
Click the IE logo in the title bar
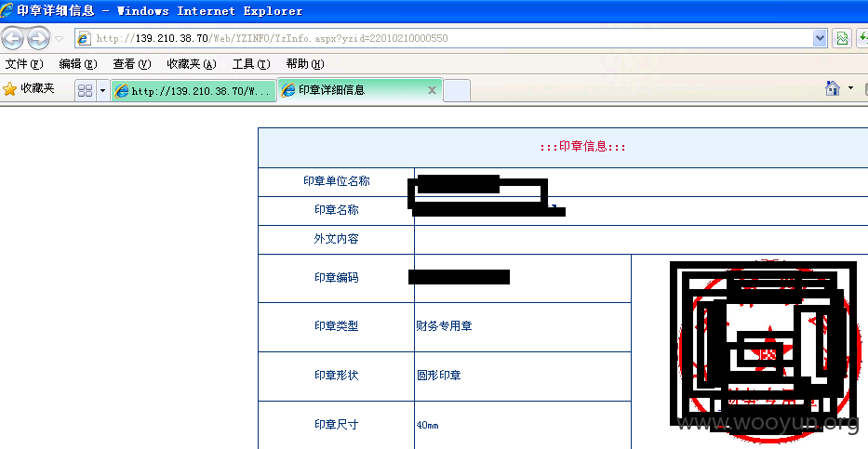click(7, 10)
